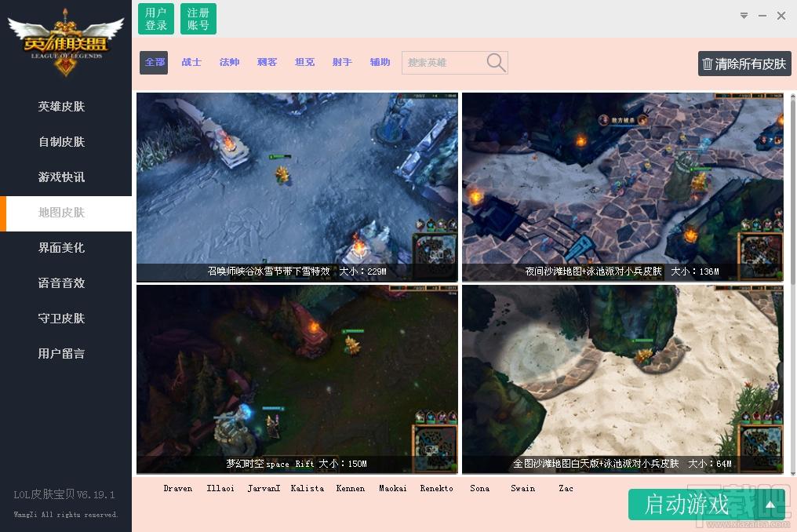This screenshot has height=532, width=797.
Task: Open 语音音效 sidebar section
Action: (61, 282)
